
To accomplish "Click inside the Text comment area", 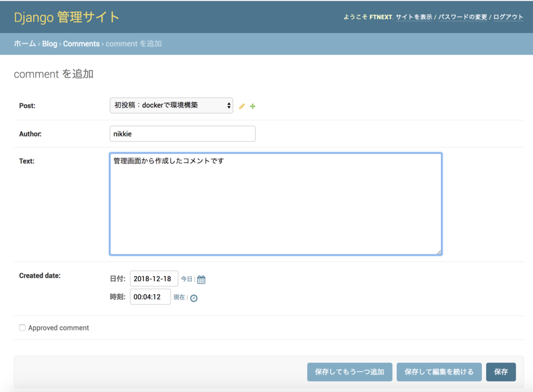I will [x=275, y=203].
